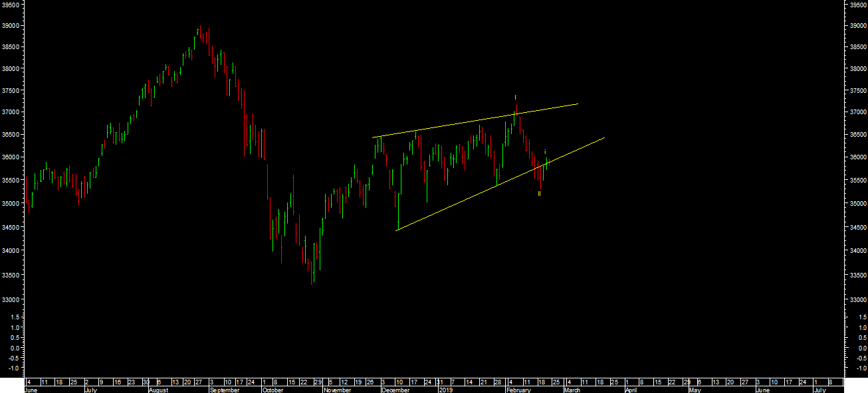
Task: Click the May month label on the time axis
Action: point(695,390)
